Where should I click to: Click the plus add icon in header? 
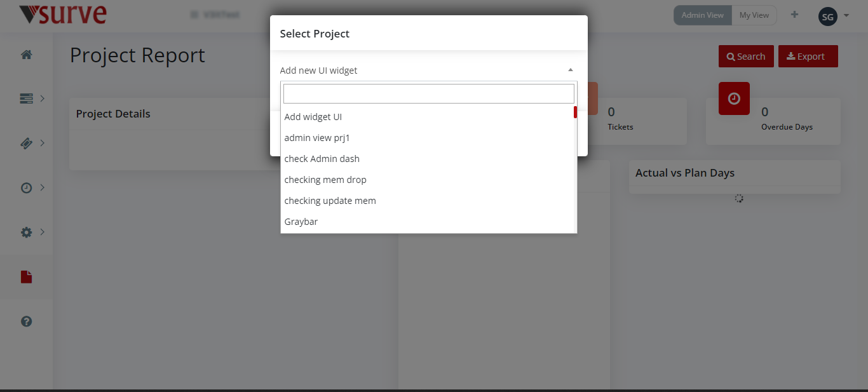pos(794,15)
